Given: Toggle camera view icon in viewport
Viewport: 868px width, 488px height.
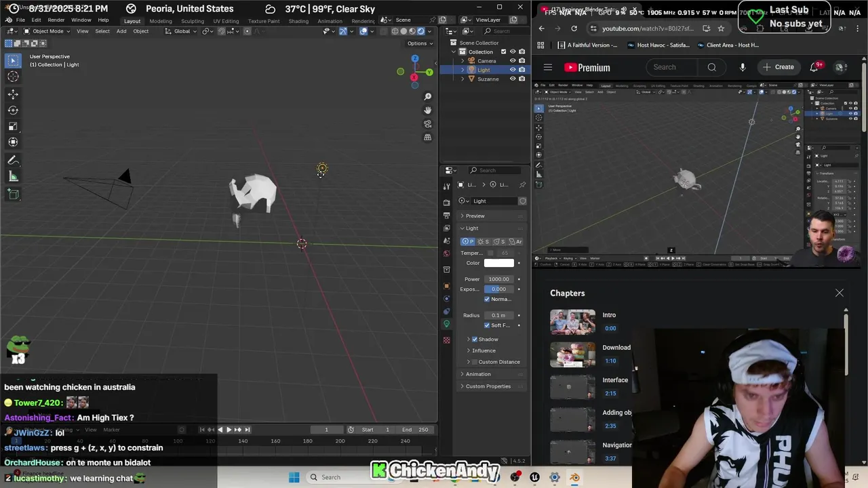Looking at the screenshot, I should (x=428, y=124).
